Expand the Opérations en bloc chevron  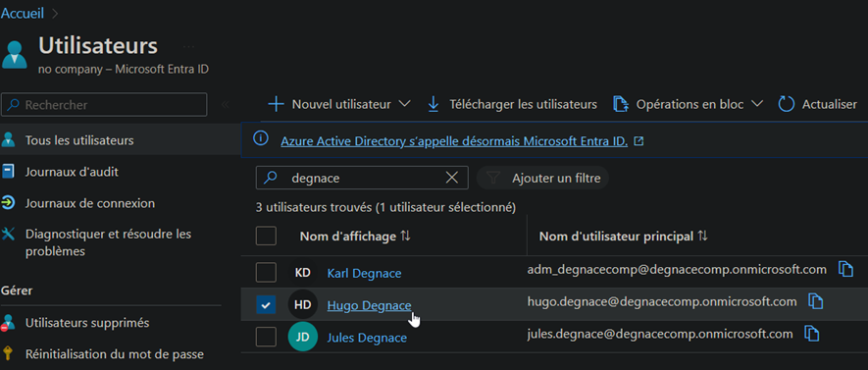tap(757, 104)
